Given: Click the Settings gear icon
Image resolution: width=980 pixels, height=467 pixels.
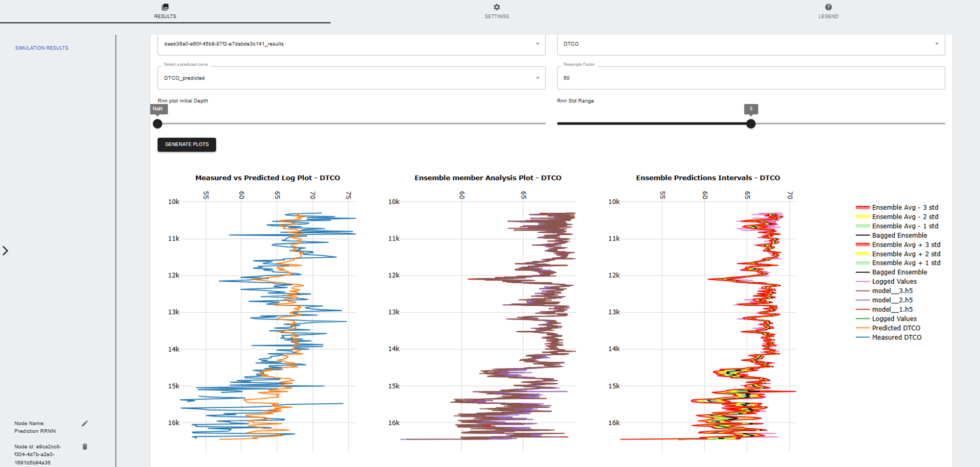Looking at the screenshot, I should point(497,7).
